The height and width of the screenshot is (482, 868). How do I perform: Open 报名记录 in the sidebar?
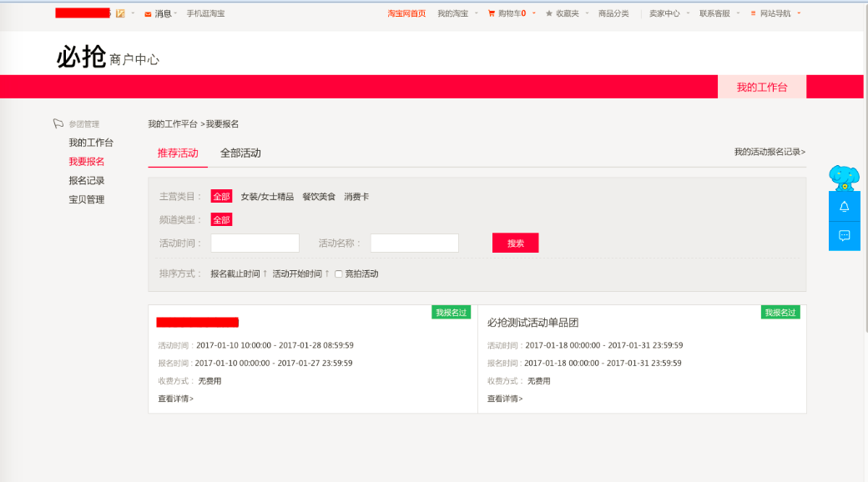pyautogui.click(x=87, y=180)
